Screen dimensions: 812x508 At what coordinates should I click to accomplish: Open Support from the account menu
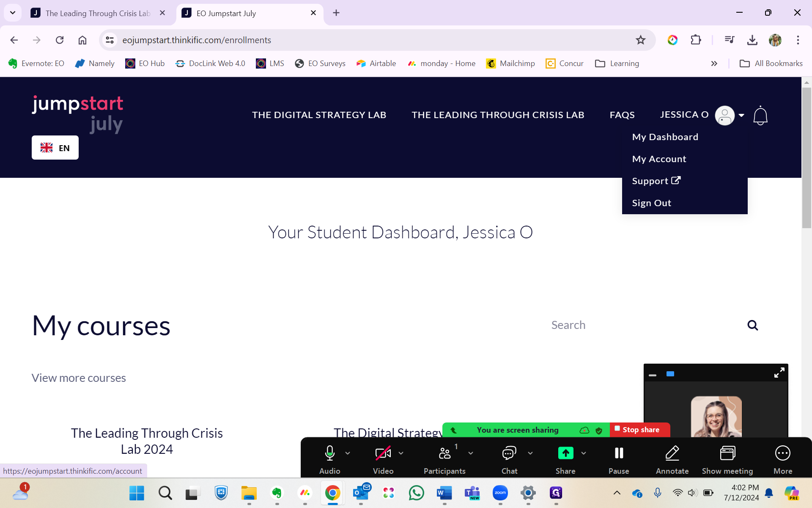[656, 181]
